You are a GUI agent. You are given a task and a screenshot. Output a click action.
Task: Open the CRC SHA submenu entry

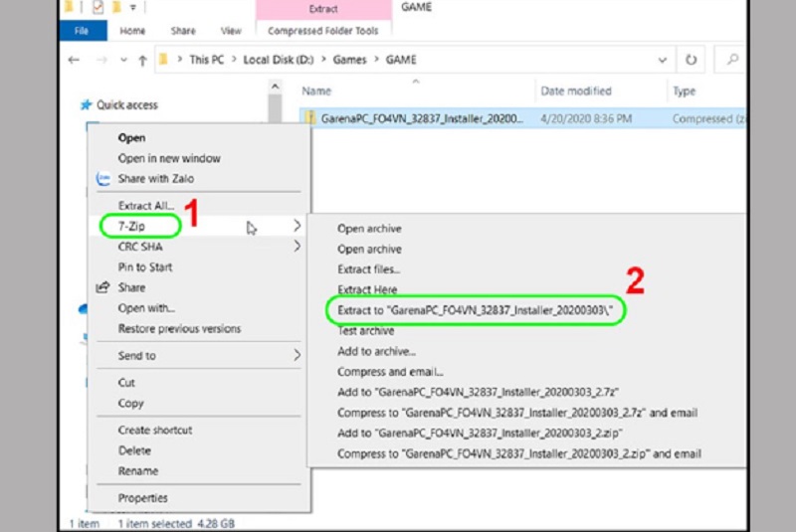pyautogui.click(x=140, y=247)
